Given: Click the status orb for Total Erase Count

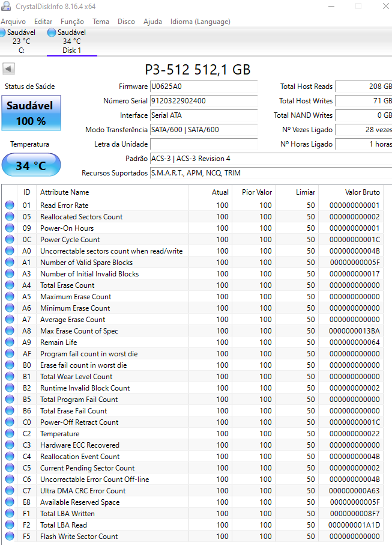Looking at the screenshot, I should 10,285.
